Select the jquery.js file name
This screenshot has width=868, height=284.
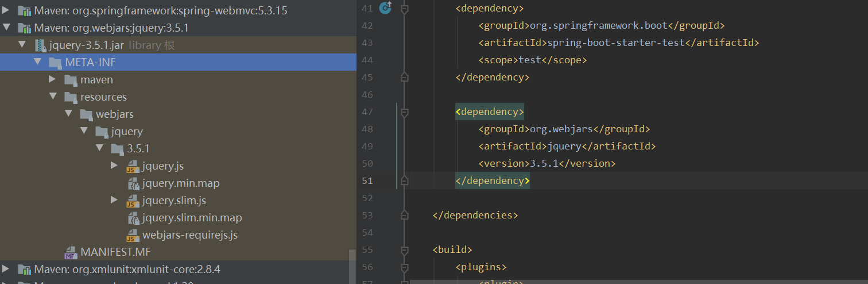(x=163, y=166)
